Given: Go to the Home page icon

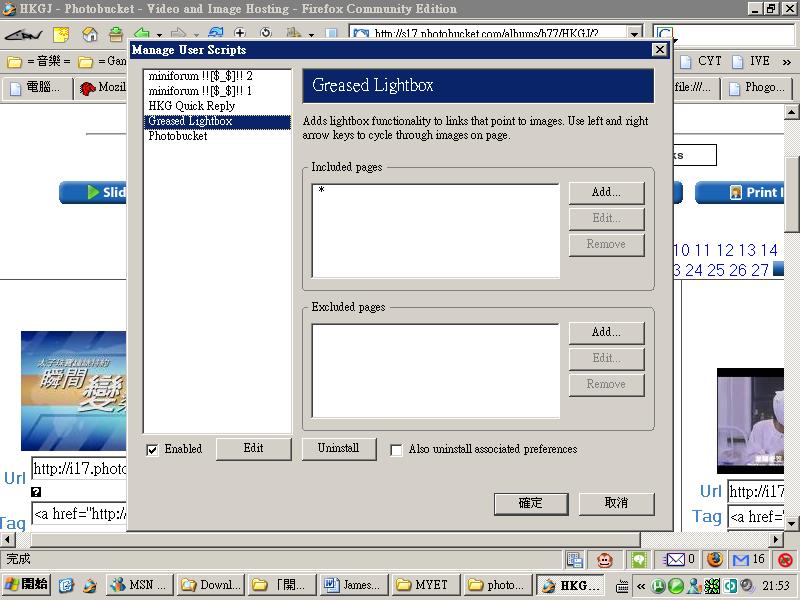Looking at the screenshot, I should [90, 34].
